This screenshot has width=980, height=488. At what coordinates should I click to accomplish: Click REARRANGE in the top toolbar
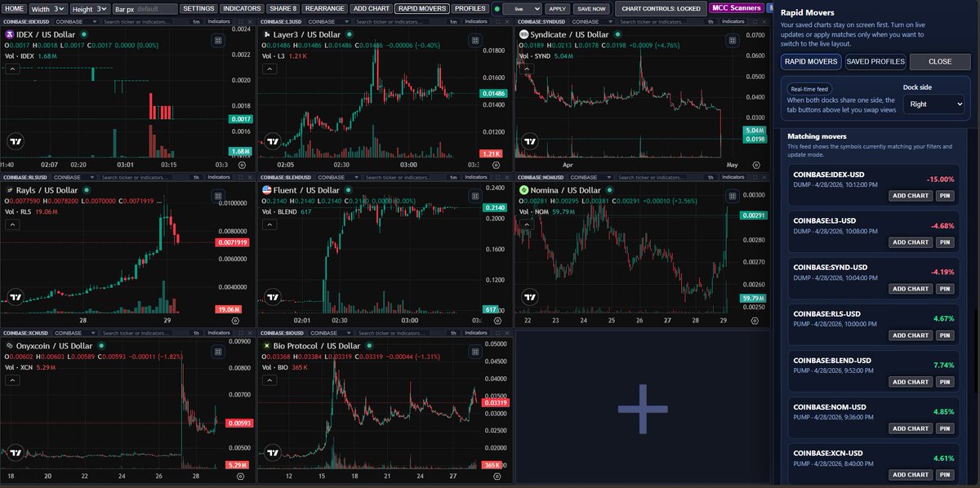click(x=324, y=8)
